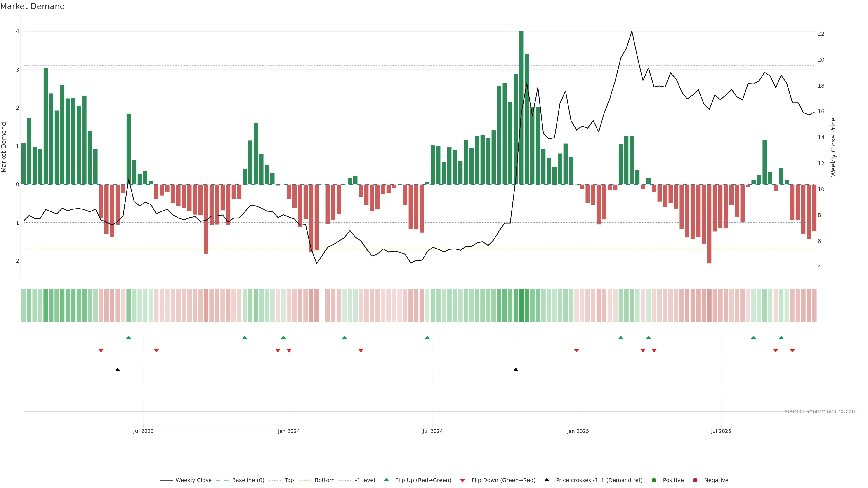Click the Weekly Close Price axis title

pos(833,147)
